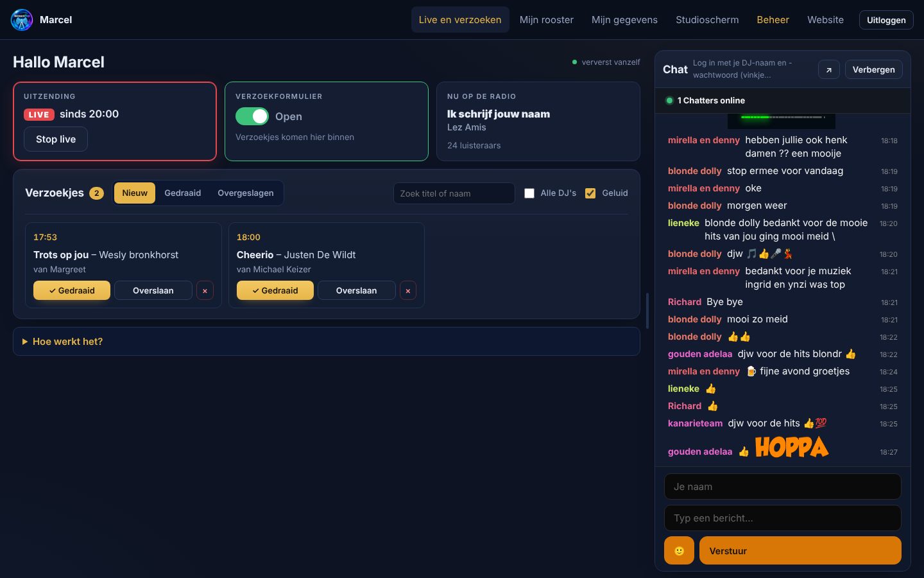Mark Cheerio as Gedraaid
The width and height of the screenshot is (924, 578).
pos(275,290)
